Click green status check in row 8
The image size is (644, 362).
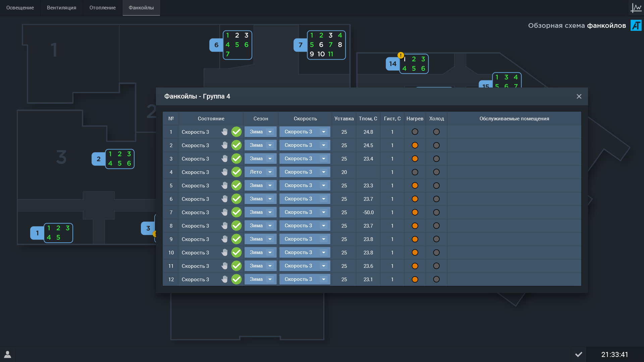236,226
